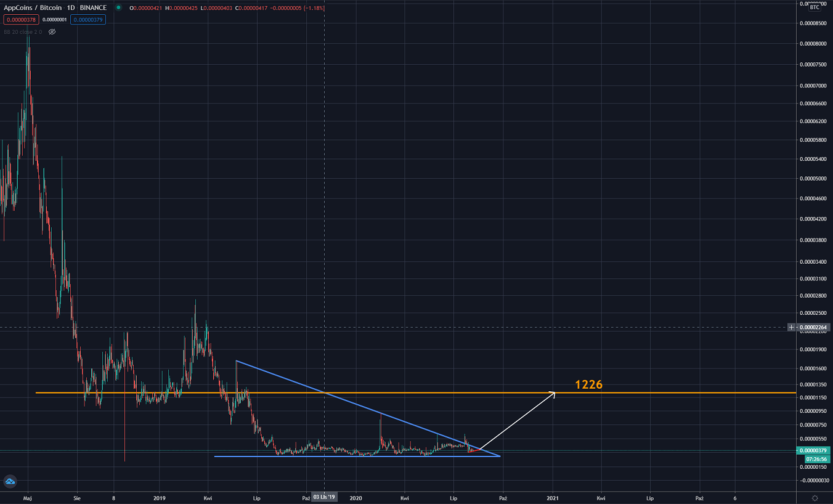Click the TradingView cloud logo button

point(9,482)
